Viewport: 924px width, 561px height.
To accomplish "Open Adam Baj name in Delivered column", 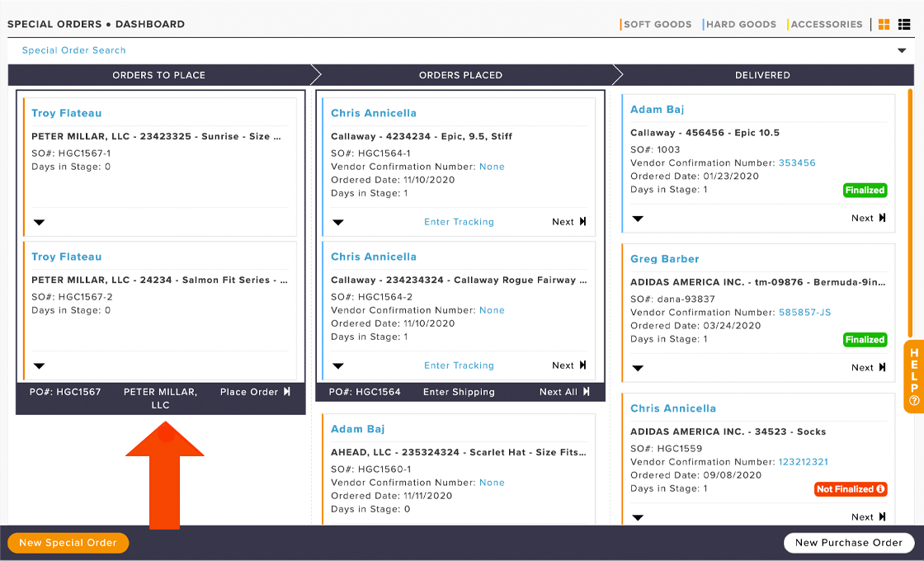I will pyautogui.click(x=657, y=110).
